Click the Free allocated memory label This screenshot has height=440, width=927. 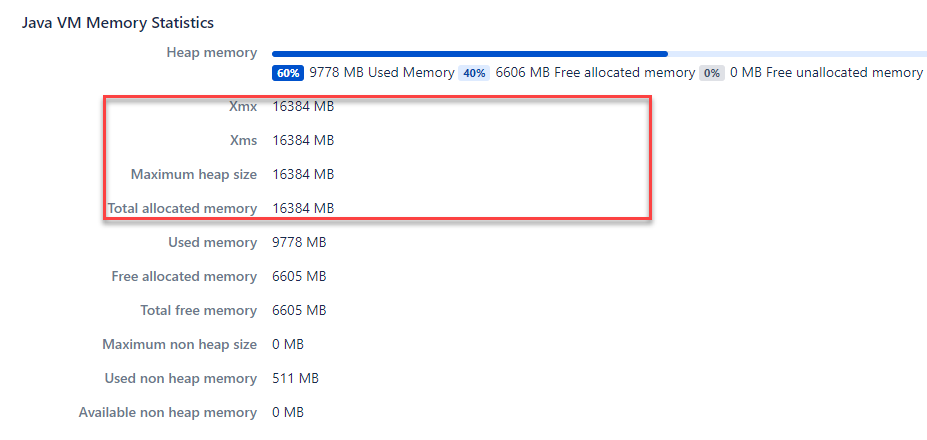point(184,277)
